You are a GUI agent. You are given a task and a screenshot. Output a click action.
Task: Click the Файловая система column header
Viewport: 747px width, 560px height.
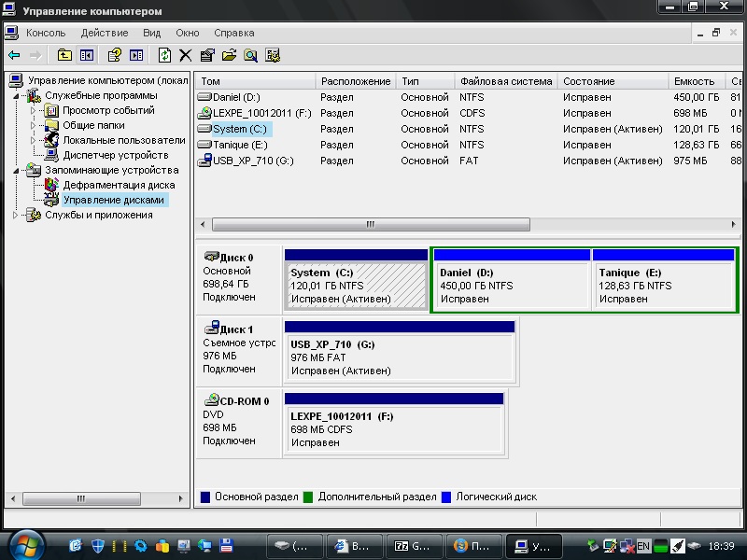[505, 81]
